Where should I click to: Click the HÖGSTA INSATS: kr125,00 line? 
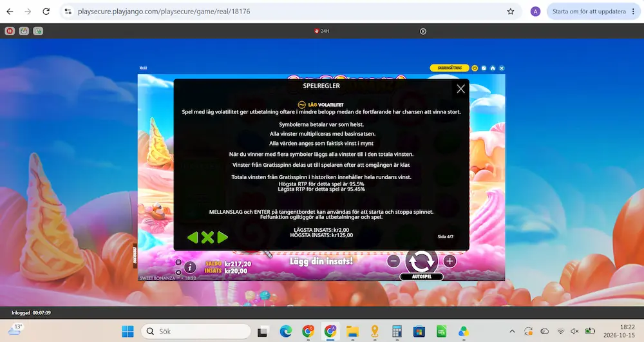(x=321, y=235)
